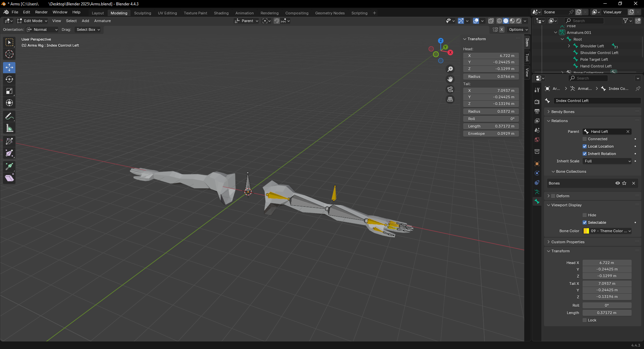This screenshot has width=644, height=349.
Task: Expand the Custom Properties panel
Action: click(x=549, y=242)
